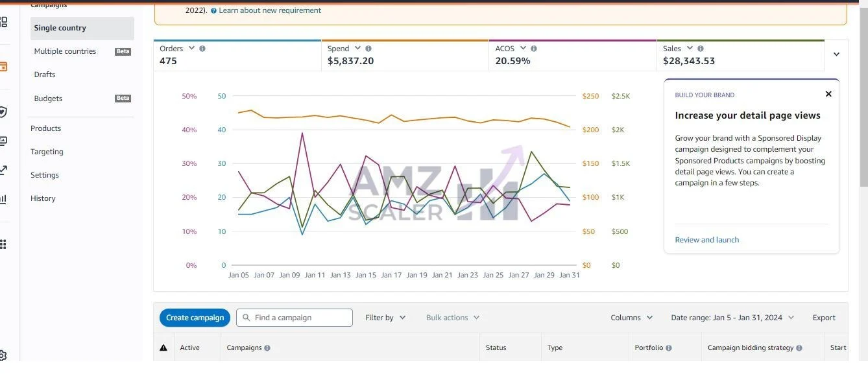Click the Active column header

point(189,348)
